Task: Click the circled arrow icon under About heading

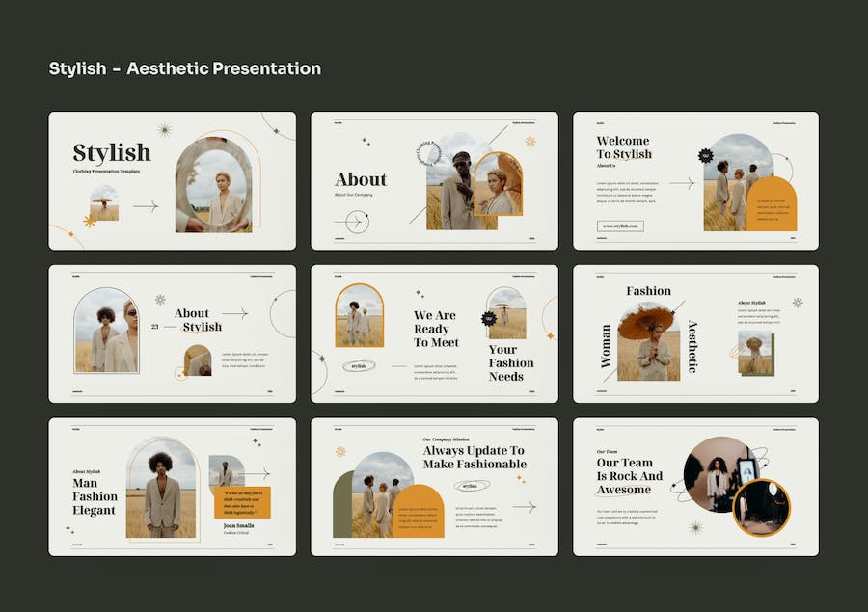Action: click(x=351, y=223)
